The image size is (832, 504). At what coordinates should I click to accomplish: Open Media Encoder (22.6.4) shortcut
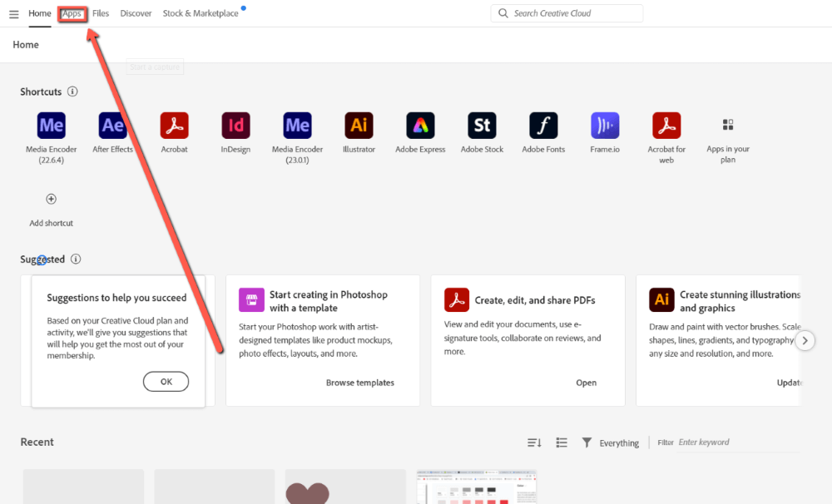point(52,126)
